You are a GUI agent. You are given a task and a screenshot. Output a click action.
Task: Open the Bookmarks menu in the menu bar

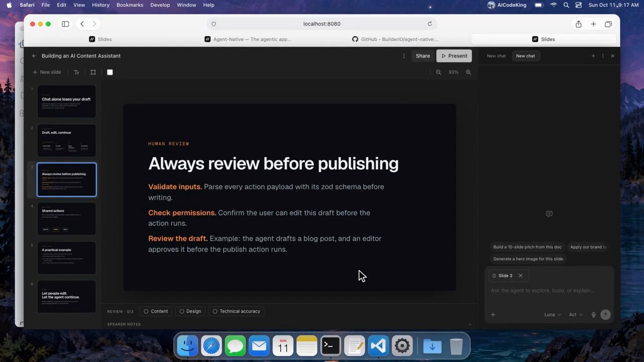130,5
